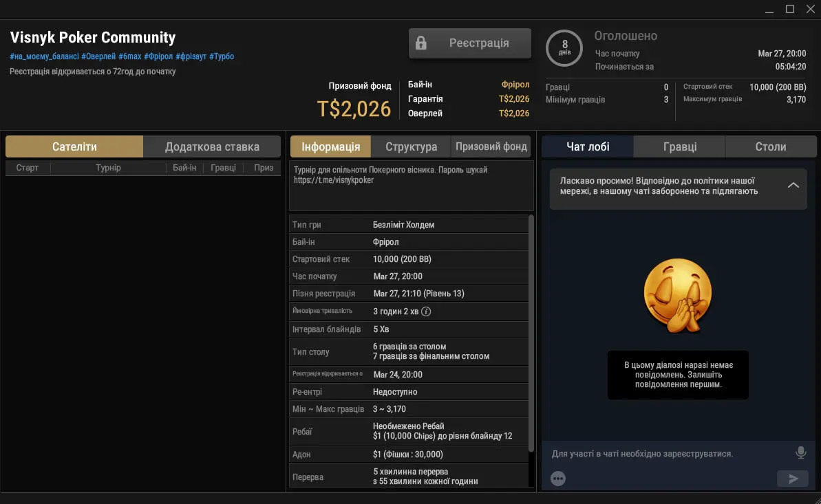The image size is (821, 504).
Task: Open the Призовий фонд tab
Action: (491, 146)
